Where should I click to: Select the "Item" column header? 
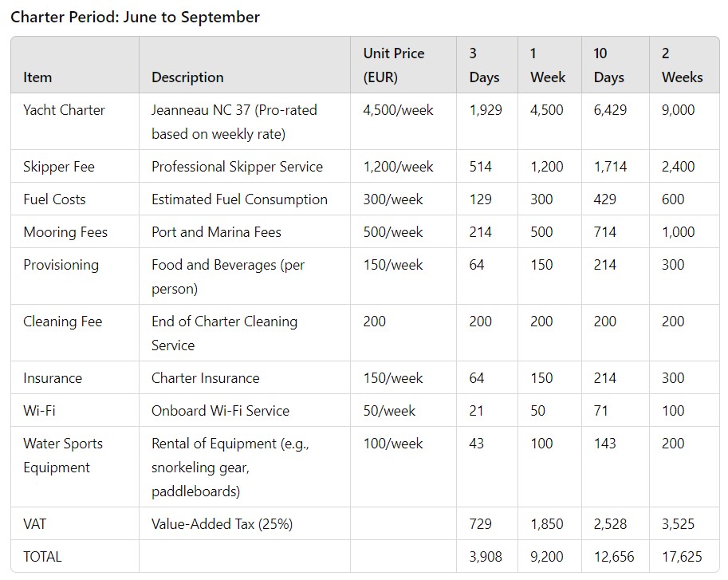[x=37, y=77]
